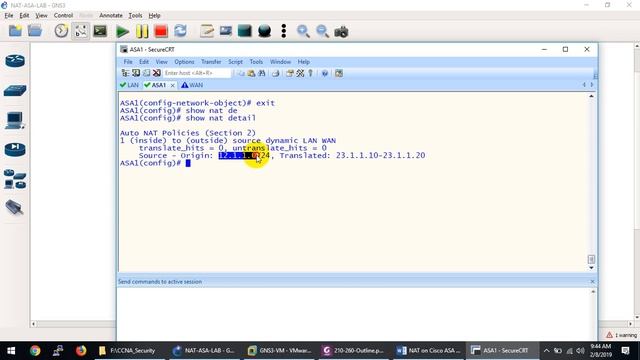Open the Windows Start menu
640x360 pixels.
[x=11, y=351]
